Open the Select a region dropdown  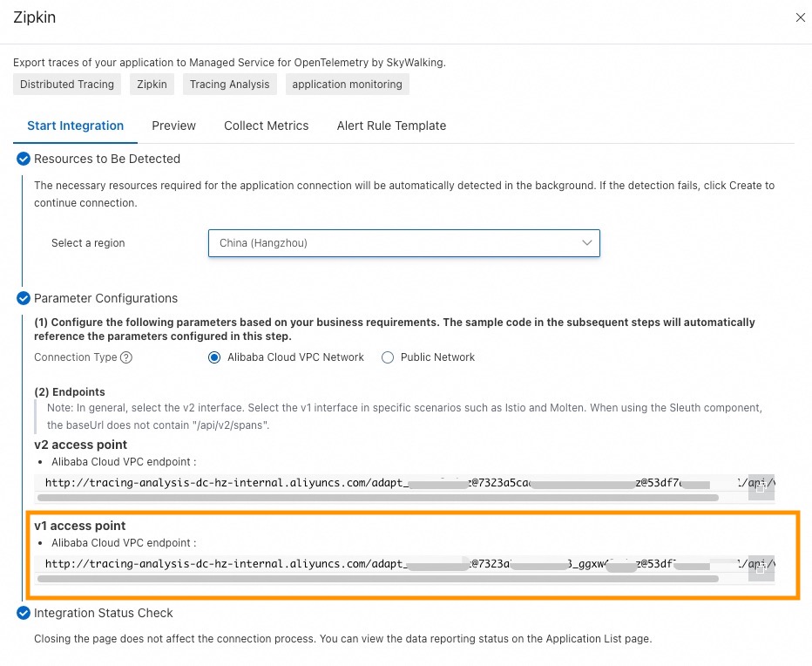pyautogui.click(x=403, y=243)
